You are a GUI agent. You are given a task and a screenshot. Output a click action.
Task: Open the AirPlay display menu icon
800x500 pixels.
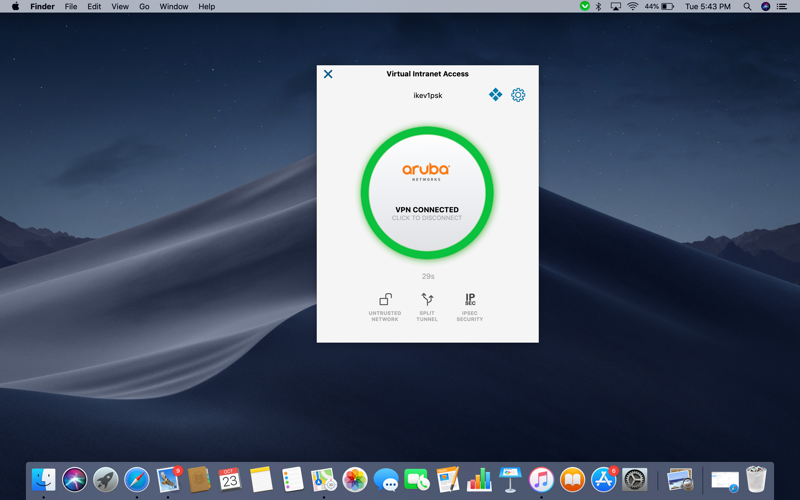pos(616,6)
